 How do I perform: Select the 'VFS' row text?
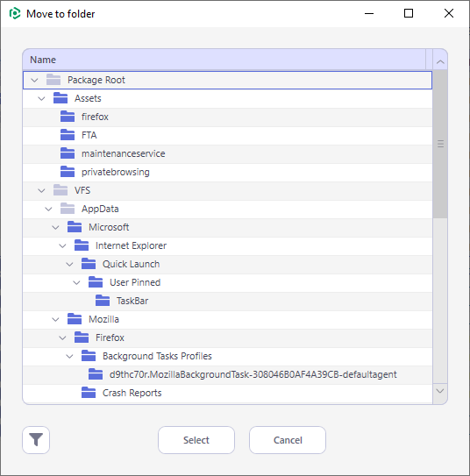click(82, 190)
